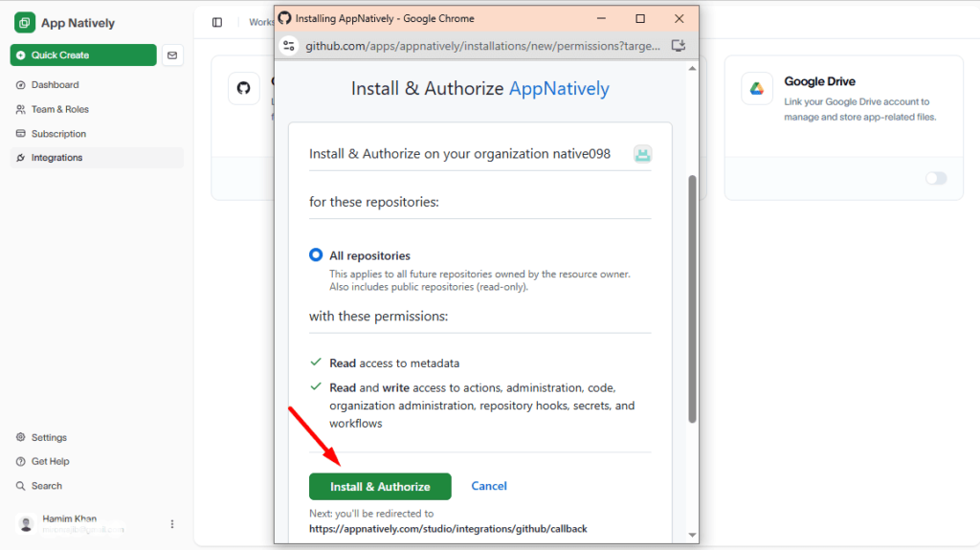
Task: Maximize the Installing AppNatively window
Action: click(x=640, y=19)
